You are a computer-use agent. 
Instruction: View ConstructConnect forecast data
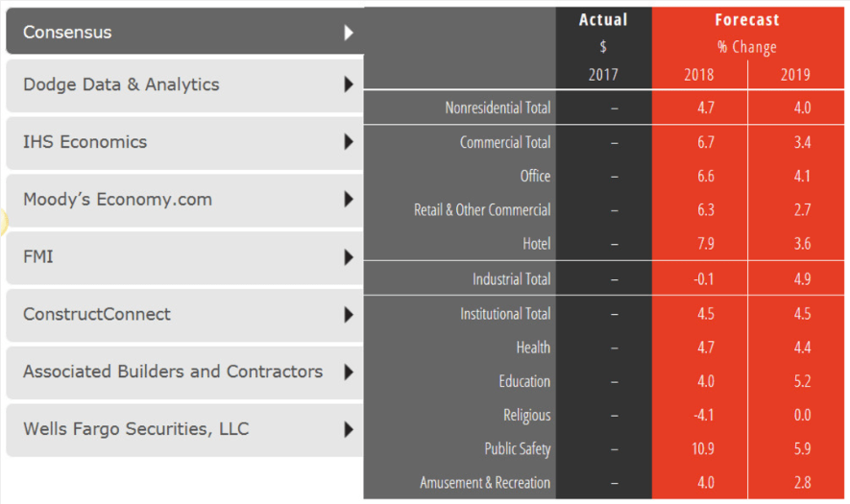(97, 314)
